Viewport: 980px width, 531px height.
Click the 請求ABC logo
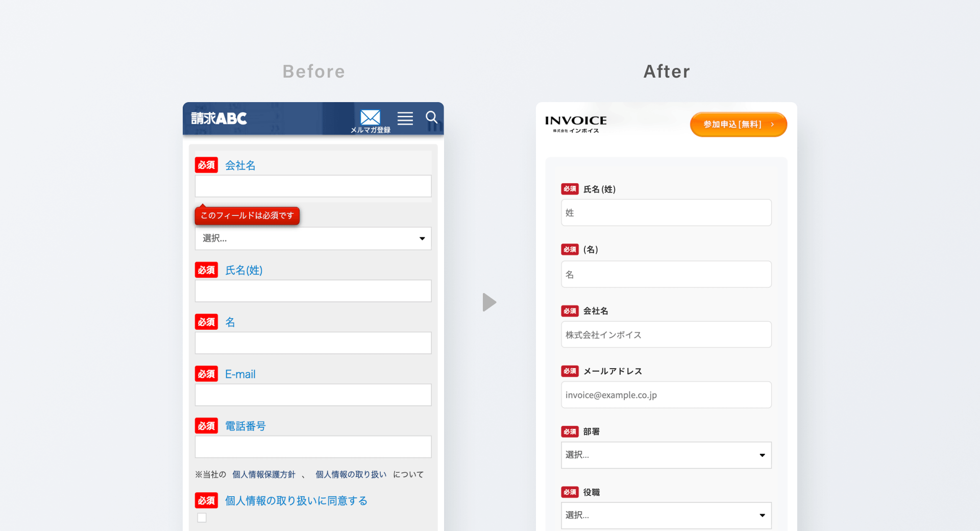(219, 118)
